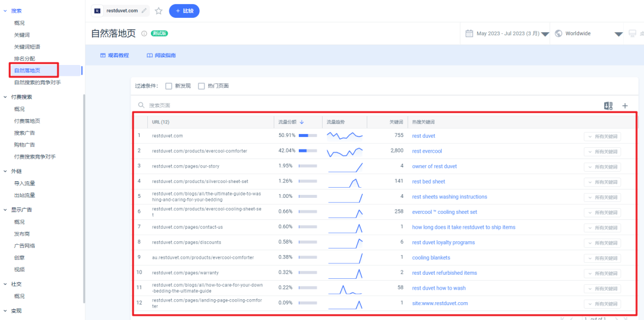The image size is (644, 320).
Task: Open 所有关键词 dropdown for rest duvet row
Action: point(602,136)
